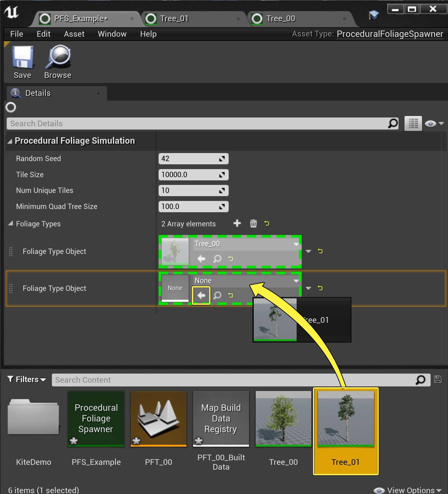448x494 pixels.
Task: Use selected asset arrow on second Foliage Type Object
Action: (201, 295)
